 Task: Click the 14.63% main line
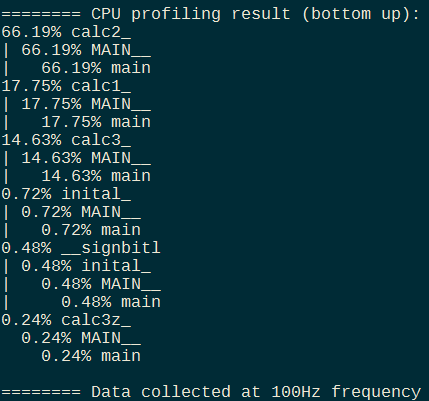click(96, 176)
